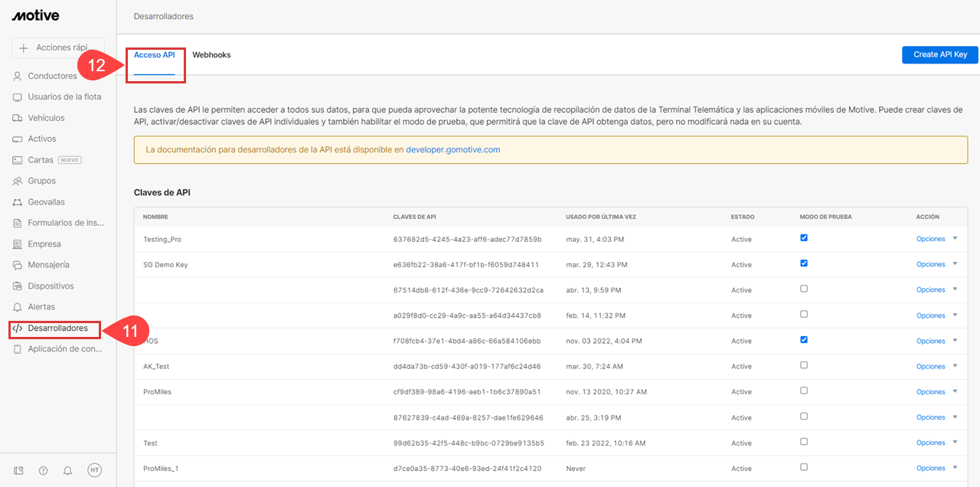Disable test mode for Testing_Pro key
Screen dimensions: 980x487
803,238
